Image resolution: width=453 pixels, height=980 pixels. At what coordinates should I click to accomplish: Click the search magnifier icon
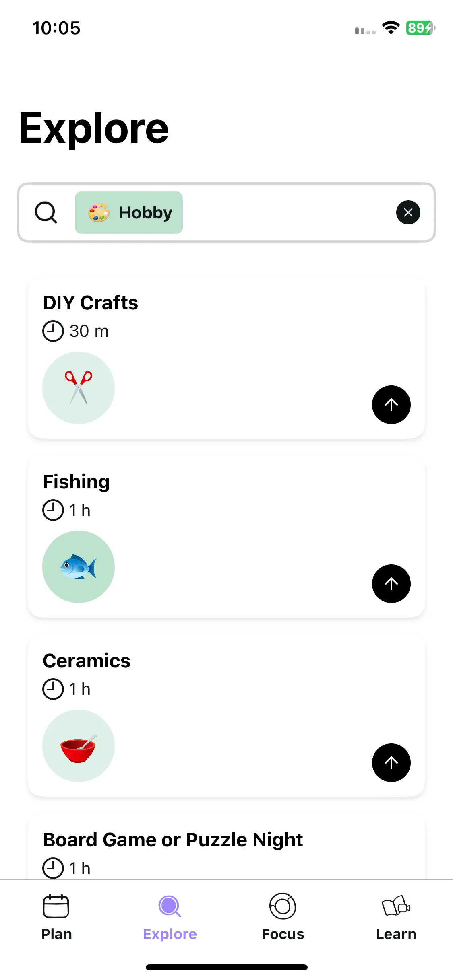coord(46,212)
